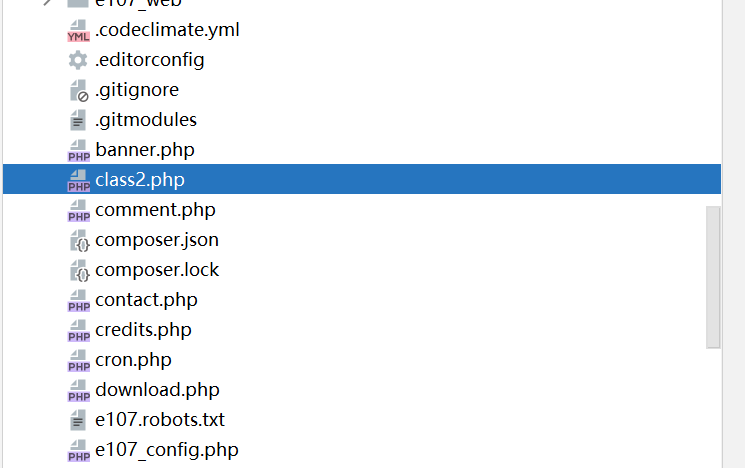Click the text file icon beside .gitmodules
The height and width of the screenshot is (468, 745).
(78, 121)
